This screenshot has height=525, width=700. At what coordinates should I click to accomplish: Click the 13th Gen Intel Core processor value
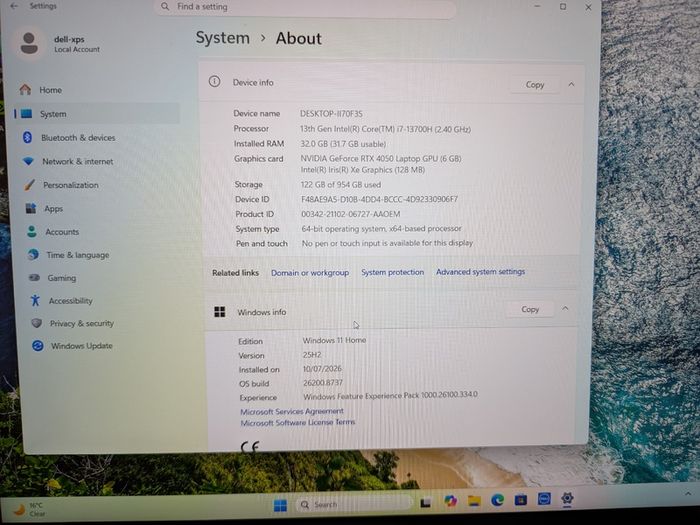pyautogui.click(x=385, y=129)
